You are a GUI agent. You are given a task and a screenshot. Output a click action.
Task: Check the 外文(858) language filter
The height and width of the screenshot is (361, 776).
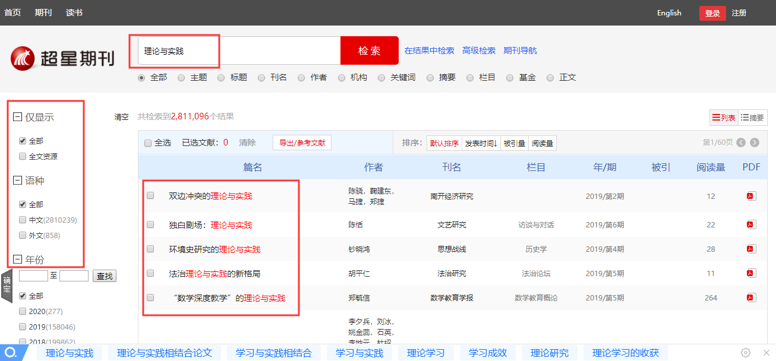[x=22, y=235]
